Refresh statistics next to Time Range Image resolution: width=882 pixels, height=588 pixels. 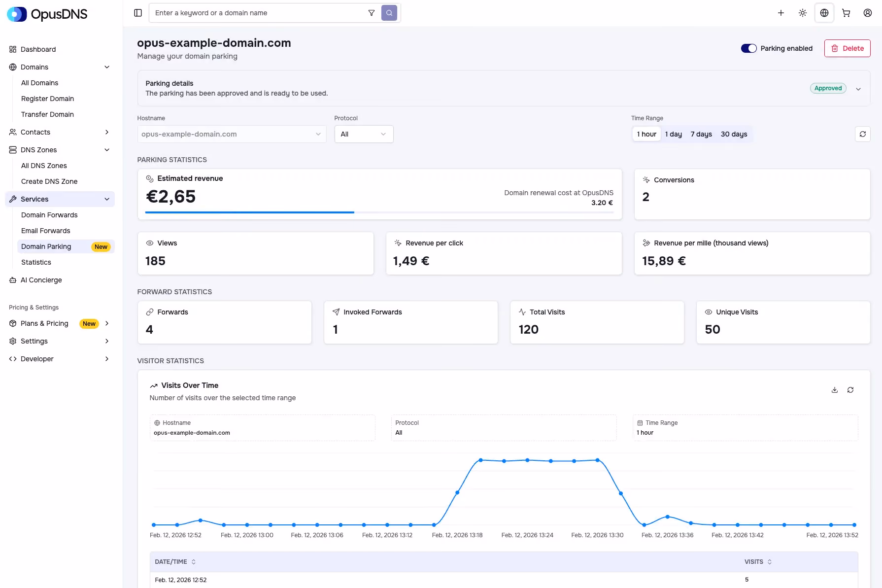(x=863, y=134)
